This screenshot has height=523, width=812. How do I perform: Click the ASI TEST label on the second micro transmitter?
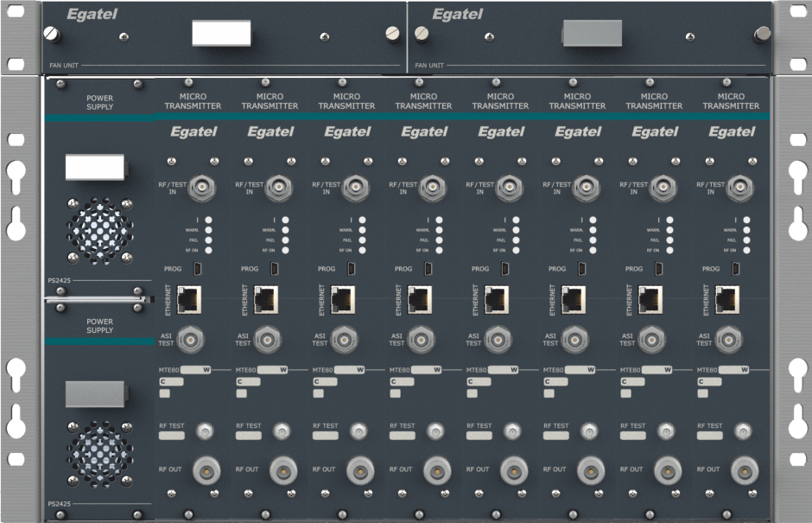tap(243, 340)
